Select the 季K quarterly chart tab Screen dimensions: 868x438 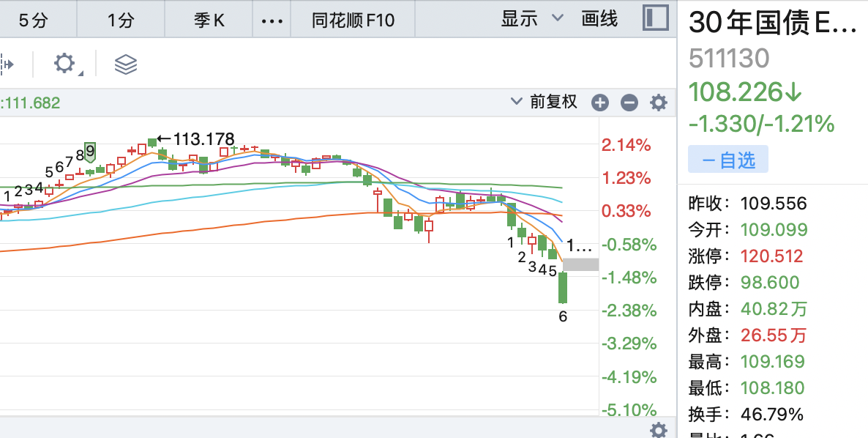pos(209,20)
